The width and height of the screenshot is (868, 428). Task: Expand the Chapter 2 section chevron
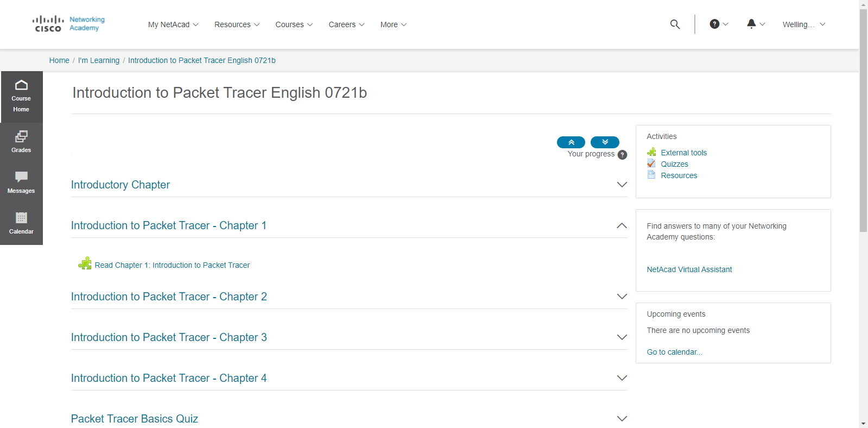[622, 297]
